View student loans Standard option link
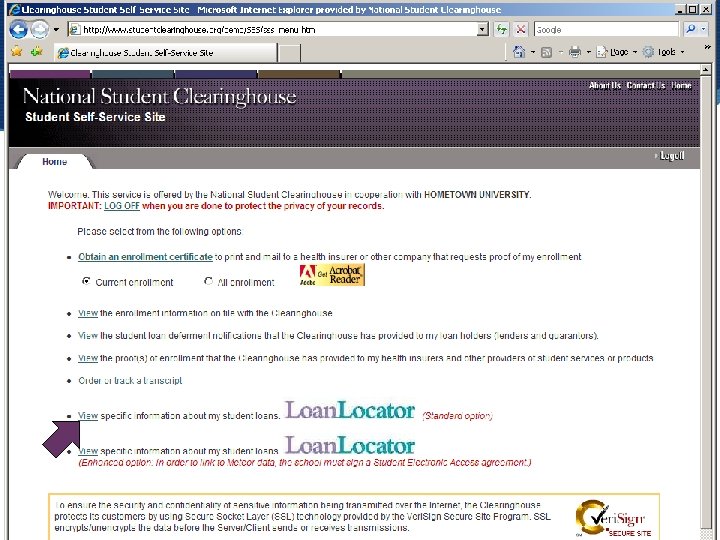720x540 pixels. (88, 416)
